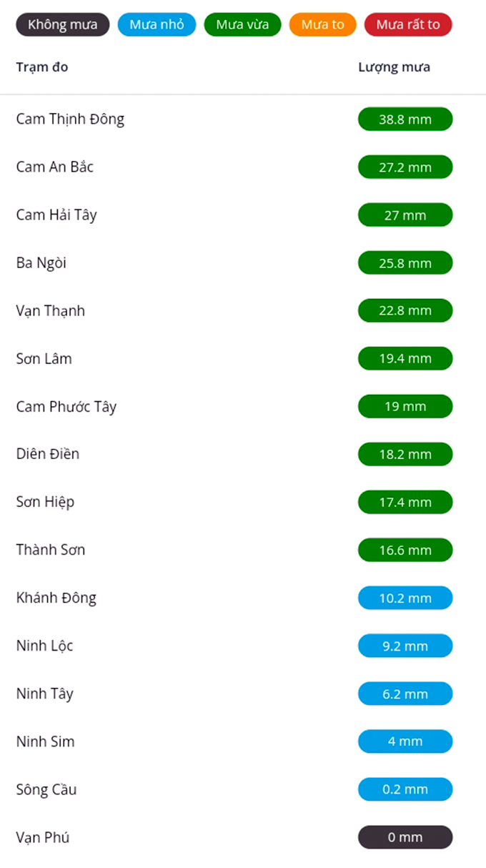486x868 pixels.
Task: Select the Cam An Bắc station
Action: click(x=55, y=167)
